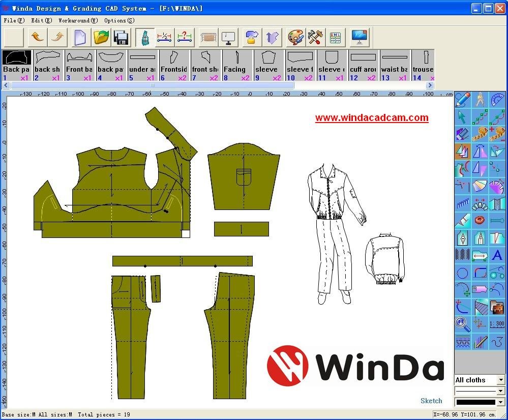Screen dimensions: 508x420
Task: Select the eraser tool
Action: tap(462, 133)
